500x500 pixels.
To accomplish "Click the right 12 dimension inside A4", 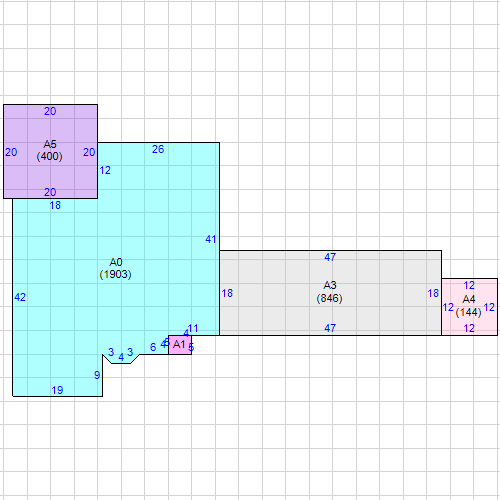I will tap(489, 307).
